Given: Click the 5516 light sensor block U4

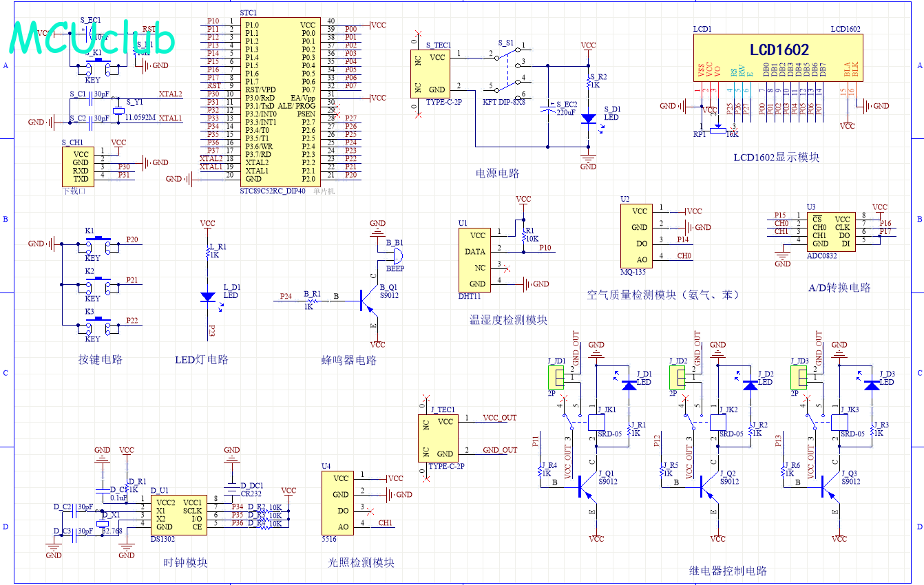Looking at the screenshot, I should pos(340,502).
